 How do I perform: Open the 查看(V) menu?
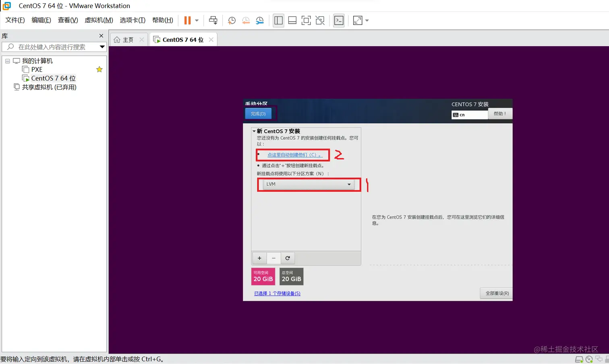coord(68,20)
